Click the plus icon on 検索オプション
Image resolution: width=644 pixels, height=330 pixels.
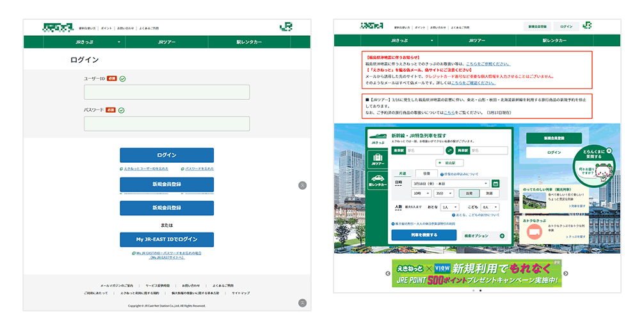(x=502, y=236)
